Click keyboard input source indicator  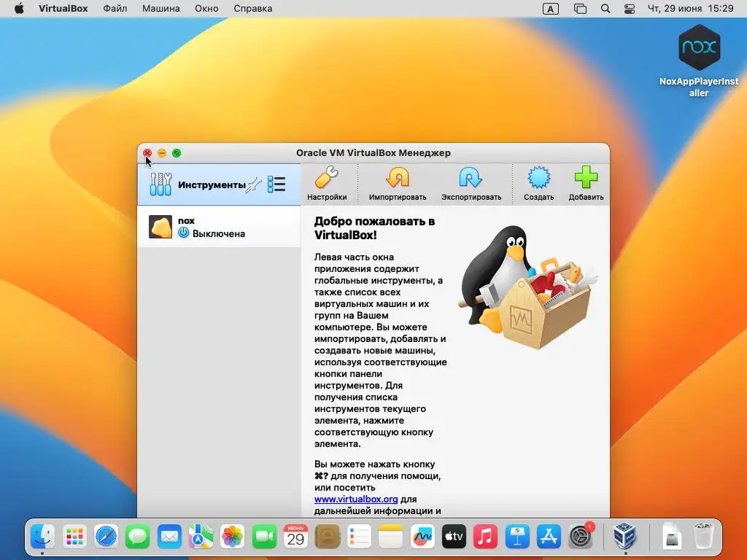coord(550,9)
